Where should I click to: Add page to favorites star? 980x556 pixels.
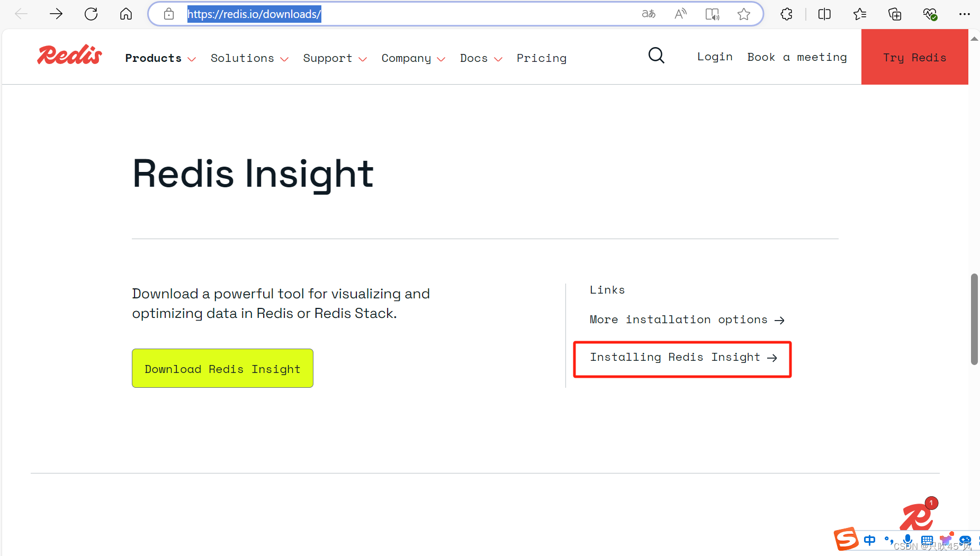(x=744, y=14)
